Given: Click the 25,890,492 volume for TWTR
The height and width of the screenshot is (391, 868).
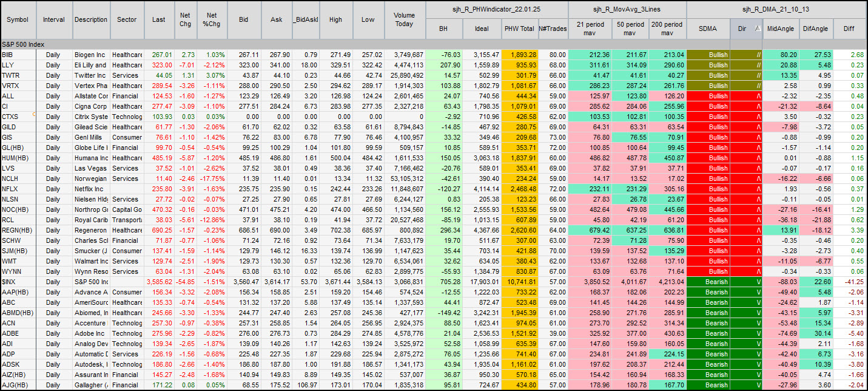Looking at the screenshot, I should 404,75.
